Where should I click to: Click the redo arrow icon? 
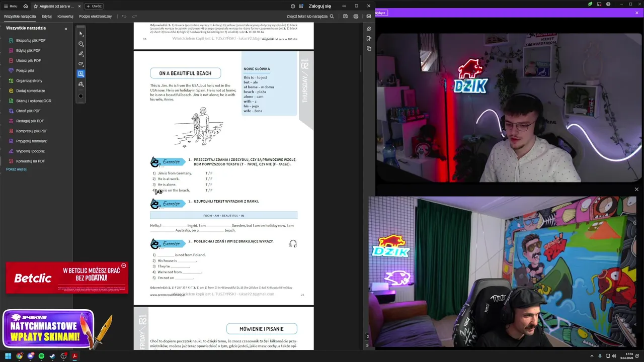134,16
